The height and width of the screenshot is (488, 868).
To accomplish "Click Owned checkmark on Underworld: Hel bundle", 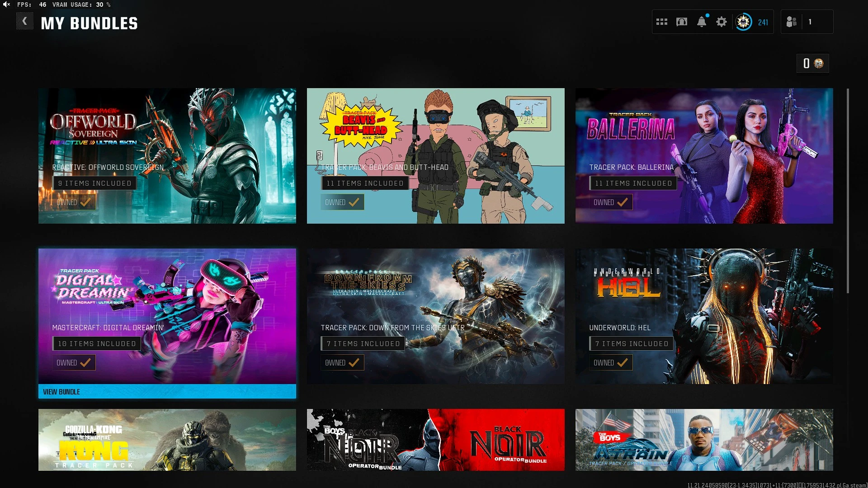I will [x=622, y=362].
